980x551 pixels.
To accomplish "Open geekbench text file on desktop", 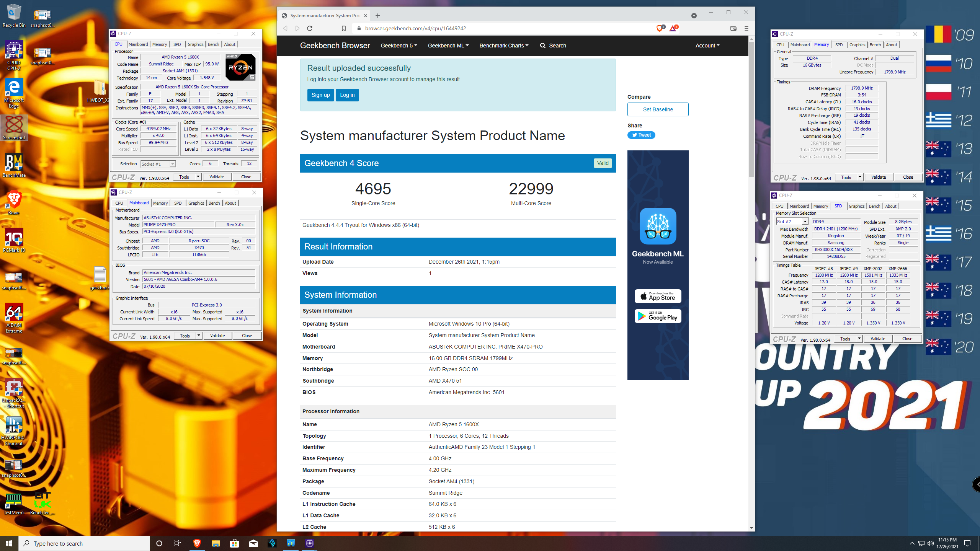I will click(x=100, y=278).
